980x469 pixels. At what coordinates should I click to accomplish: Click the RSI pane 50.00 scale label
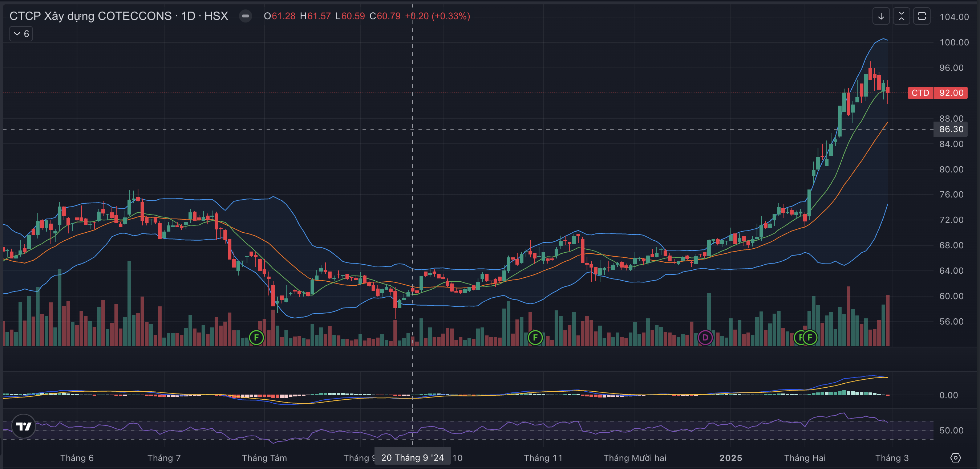(951, 431)
